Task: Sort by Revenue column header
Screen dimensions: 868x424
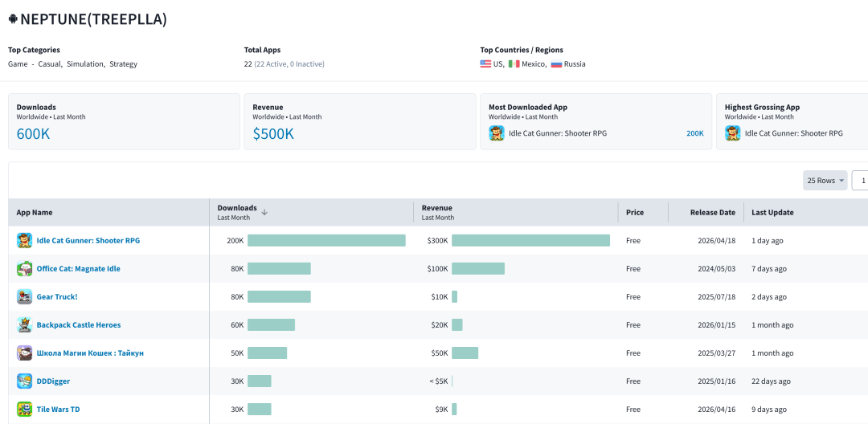Action: coord(436,208)
